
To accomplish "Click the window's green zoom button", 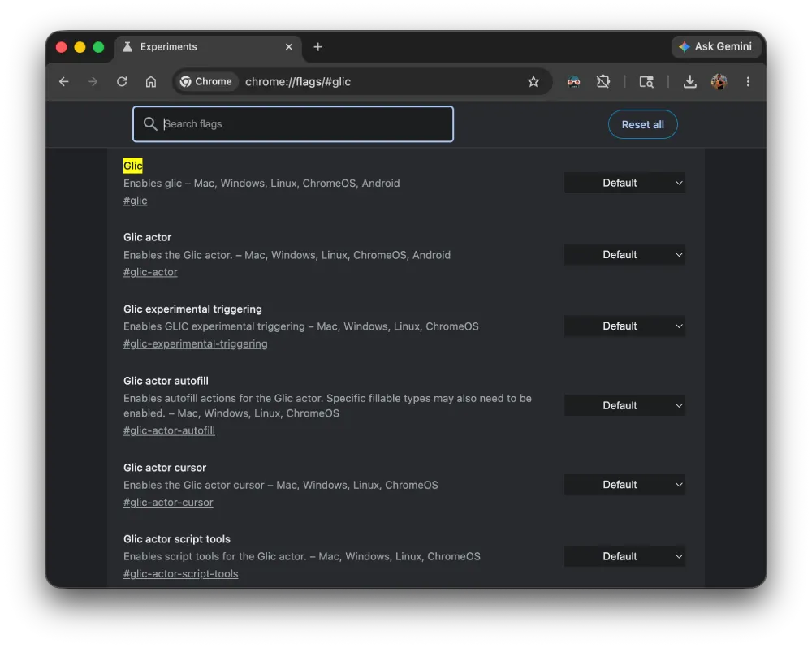I will 98,47.
